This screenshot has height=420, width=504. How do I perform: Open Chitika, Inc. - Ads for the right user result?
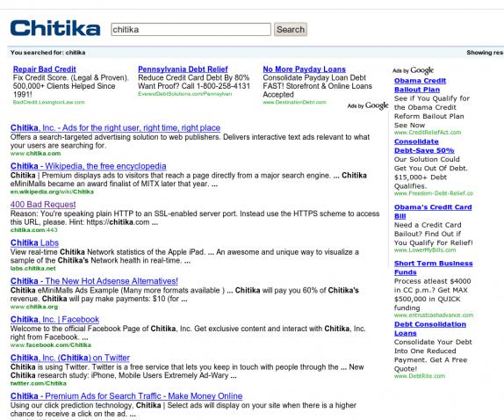115,127
